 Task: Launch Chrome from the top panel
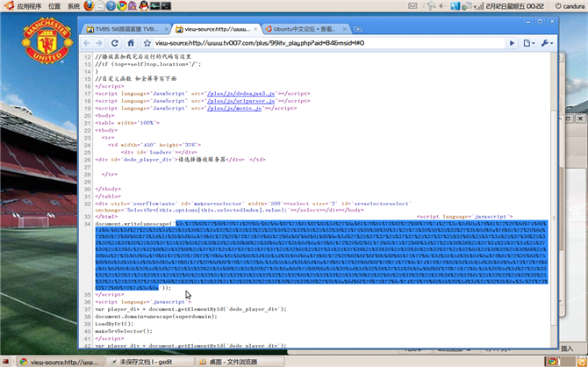tap(121, 5)
